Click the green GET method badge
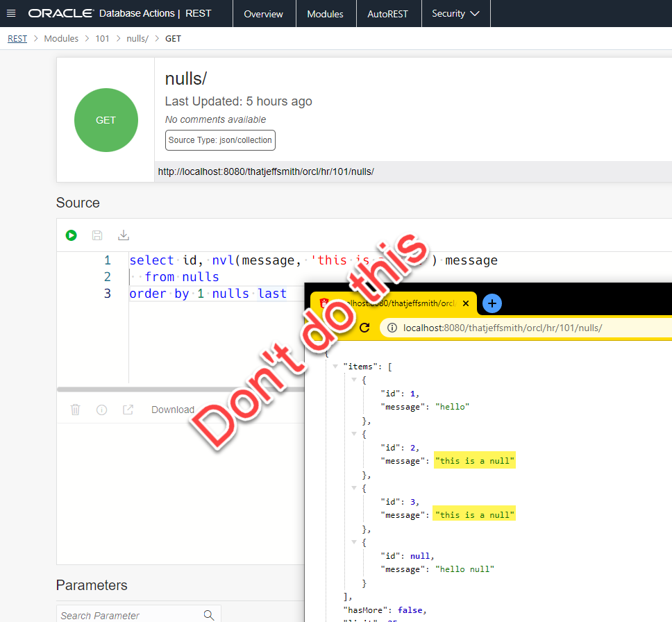Image resolution: width=672 pixels, height=622 pixels. pos(106,120)
